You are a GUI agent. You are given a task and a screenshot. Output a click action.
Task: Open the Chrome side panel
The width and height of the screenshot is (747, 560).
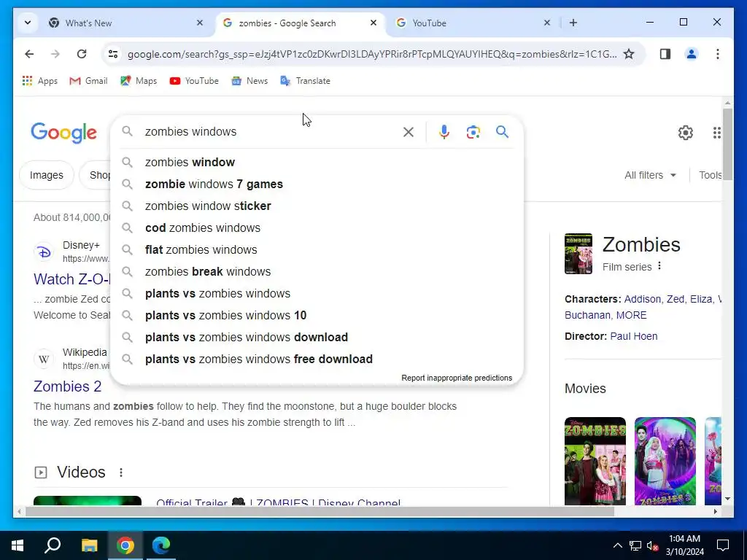tap(665, 54)
